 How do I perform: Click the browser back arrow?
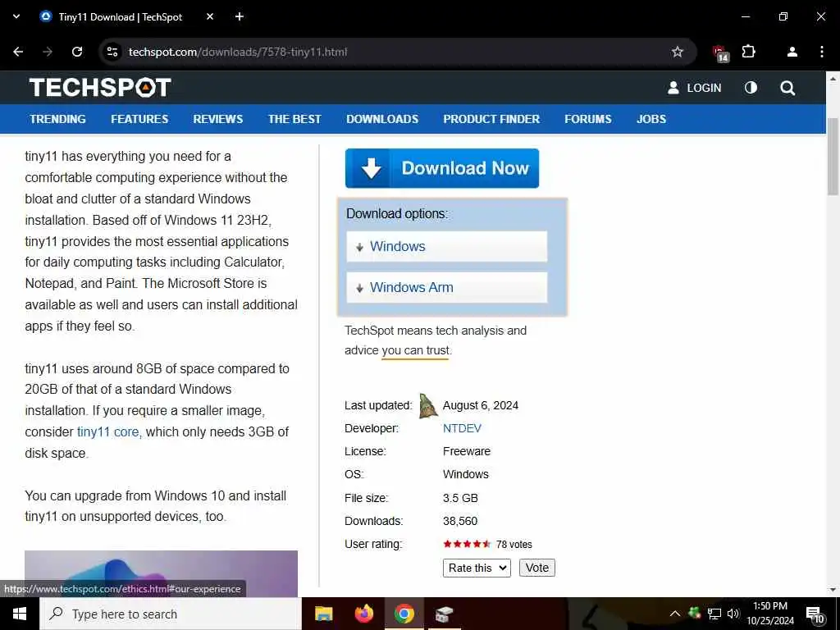(18, 52)
